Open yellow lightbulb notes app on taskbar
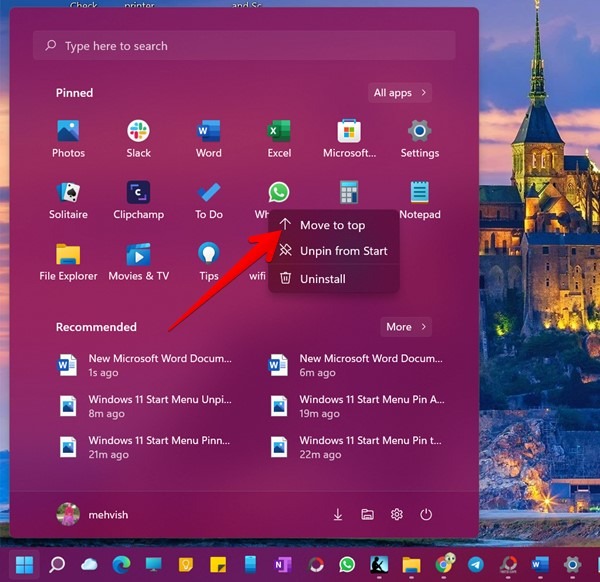Viewport: 600px width, 582px height. pyautogui.click(x=186, y=565)
